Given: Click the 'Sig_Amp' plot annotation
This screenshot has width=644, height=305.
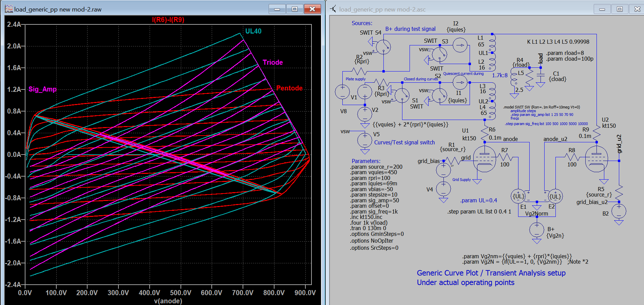Looking at the screenshot, I should (42, 89).
